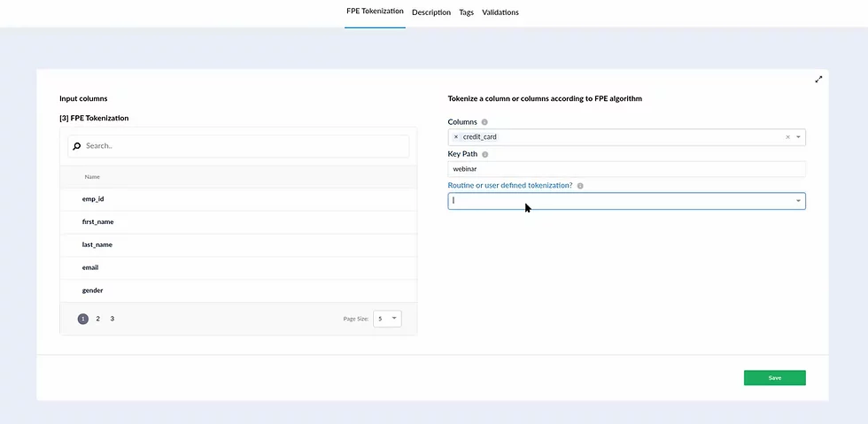868x424 pixels.
Task: Click the Columns info icon
Action: [x=484, y=122]
